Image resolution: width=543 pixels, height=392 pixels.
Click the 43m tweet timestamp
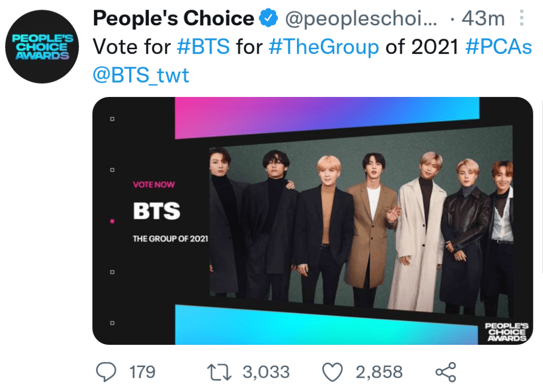(483, 19)
